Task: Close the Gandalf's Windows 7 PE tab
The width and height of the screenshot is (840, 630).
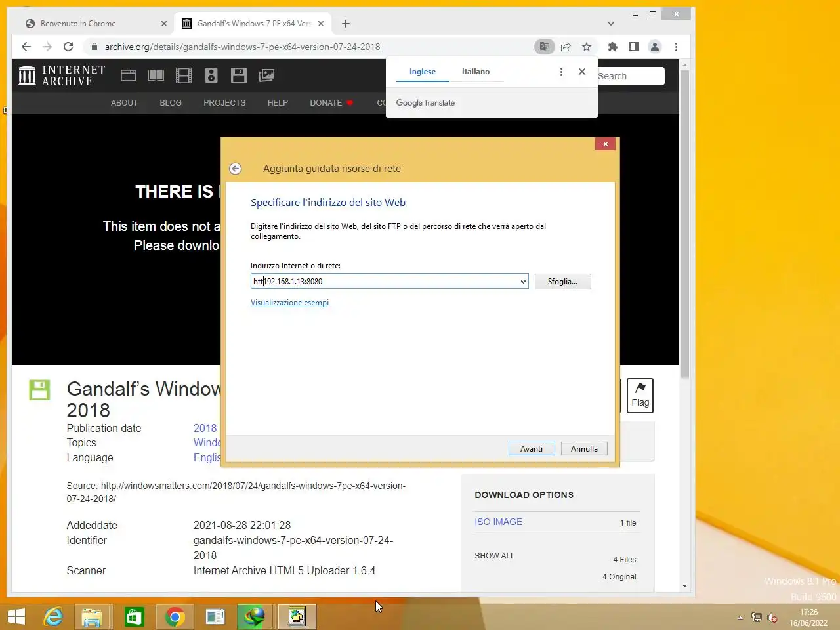Action: tap(321, 24)
